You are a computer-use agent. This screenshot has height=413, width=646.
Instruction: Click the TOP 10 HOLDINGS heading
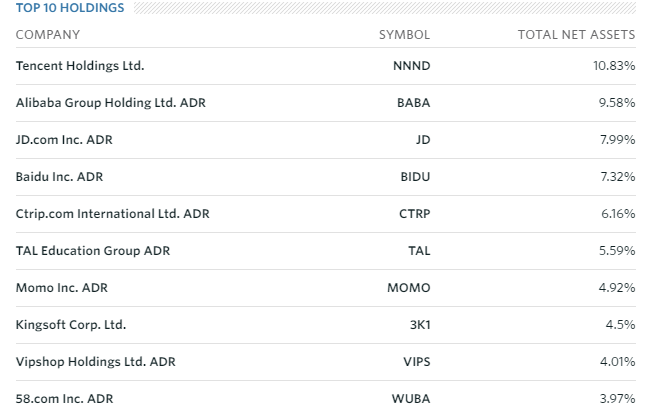(70, 8)
